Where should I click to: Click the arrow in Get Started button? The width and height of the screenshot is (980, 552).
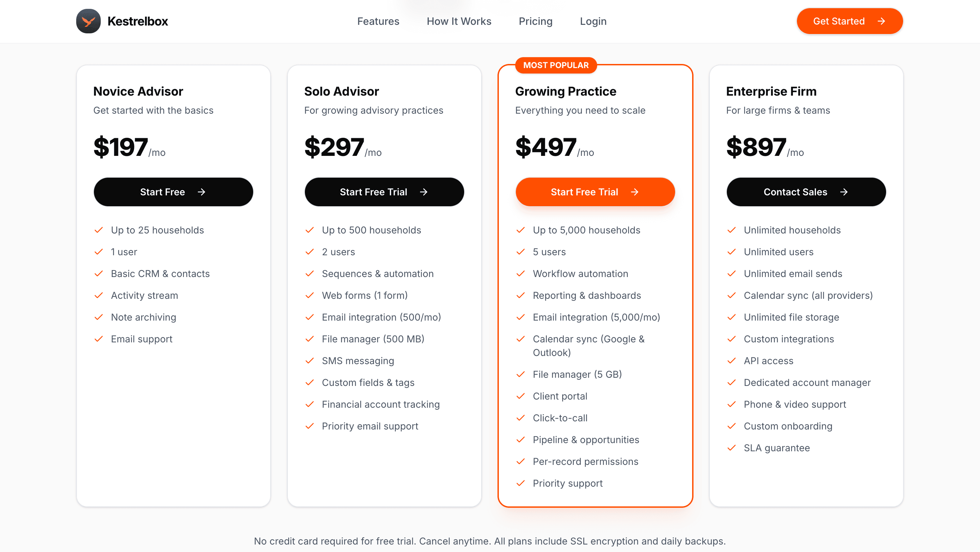(x=881, y=21)
